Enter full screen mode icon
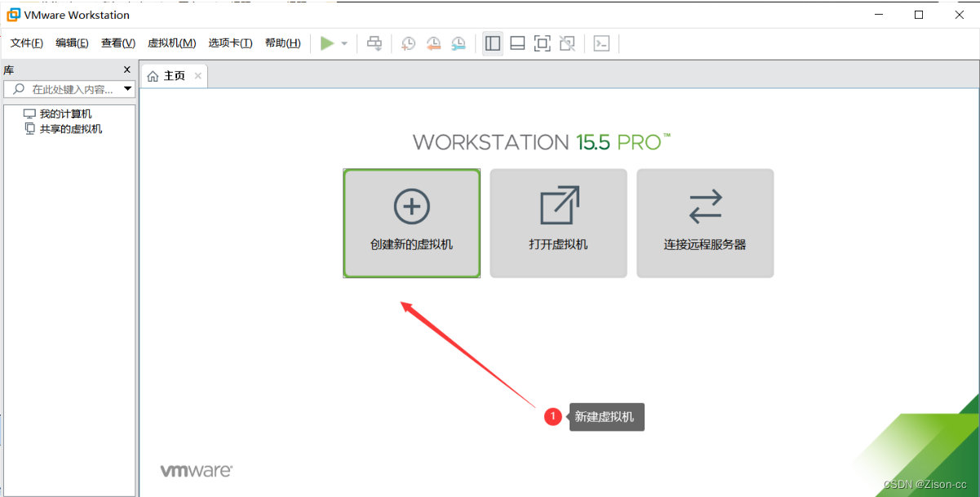 pos(543,43)
